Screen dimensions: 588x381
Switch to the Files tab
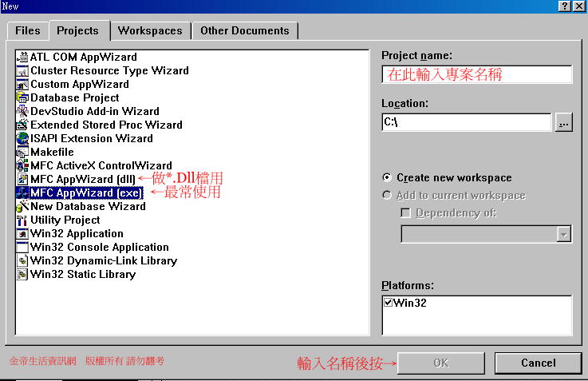pyautogui.click(x=28, y=31)
